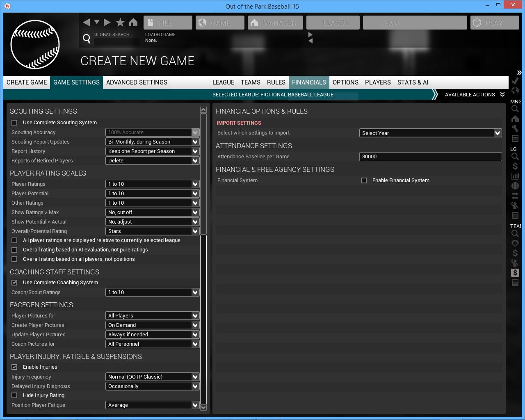The height and width of the screenshot is (420, 525).
Task: Click the highlighted dollar icon in right sidebar
Action: (x=515, y=273)
